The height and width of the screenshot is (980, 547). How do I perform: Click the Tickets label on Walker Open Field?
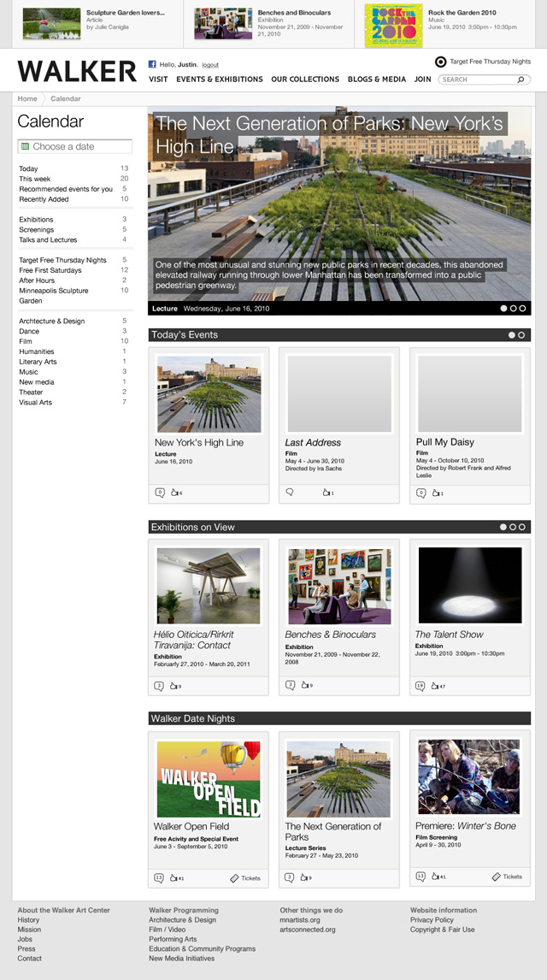coord(250,878)
